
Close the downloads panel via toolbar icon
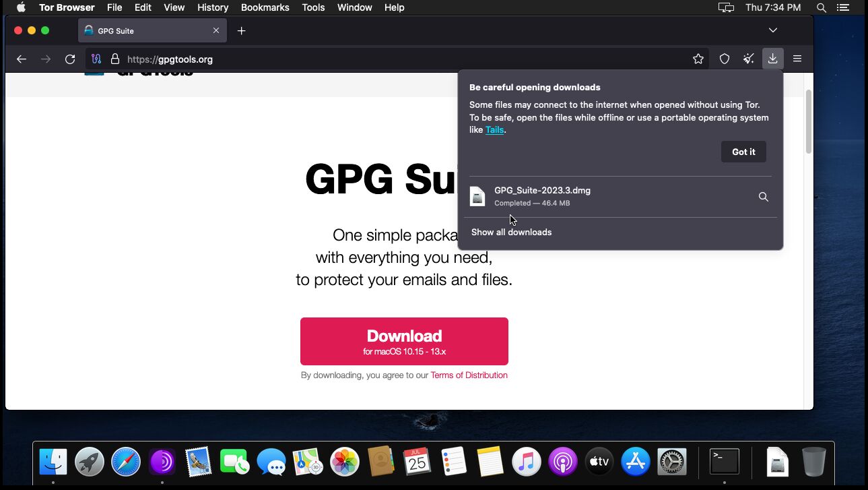click(x=772, y=59)
